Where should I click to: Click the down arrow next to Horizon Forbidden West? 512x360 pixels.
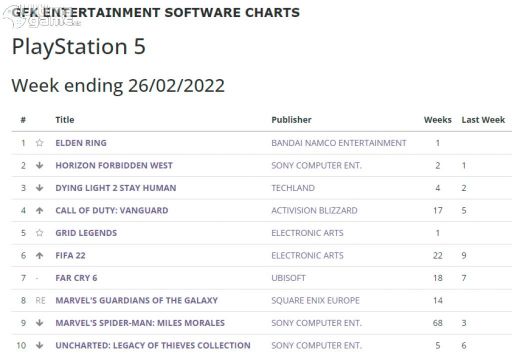tap(39, 165)
